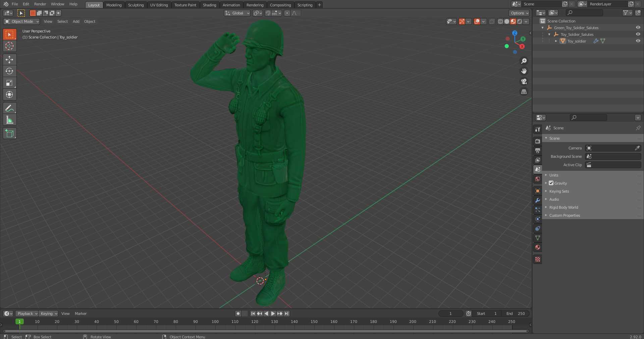
Task: Open the Tool properties tab
Action: tap(538, 129)
